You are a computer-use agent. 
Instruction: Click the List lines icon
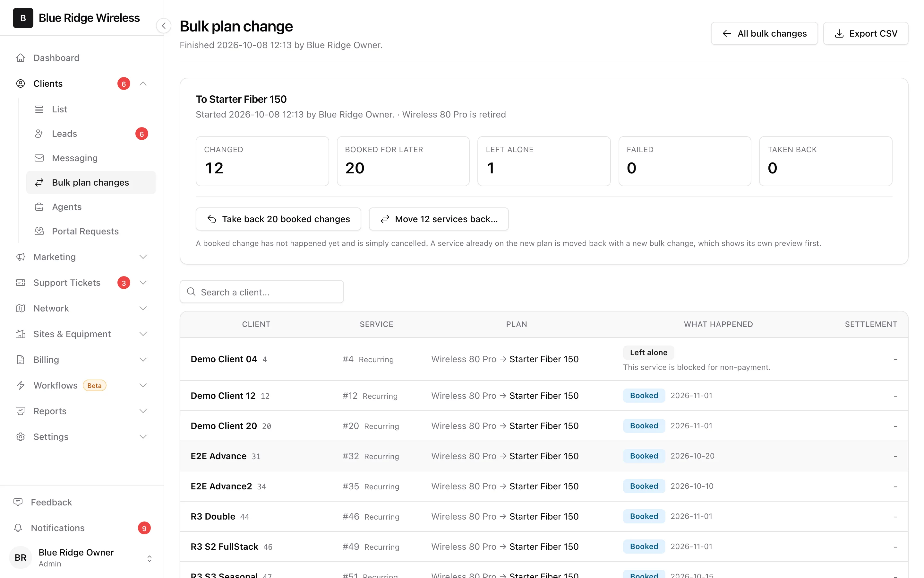[39, 109]
